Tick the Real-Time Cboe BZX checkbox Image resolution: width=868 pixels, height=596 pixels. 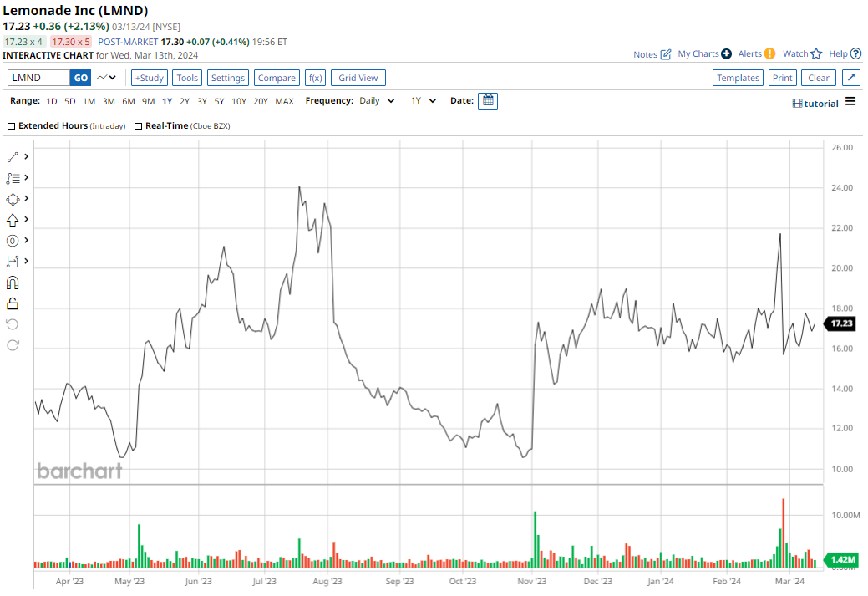139,126
